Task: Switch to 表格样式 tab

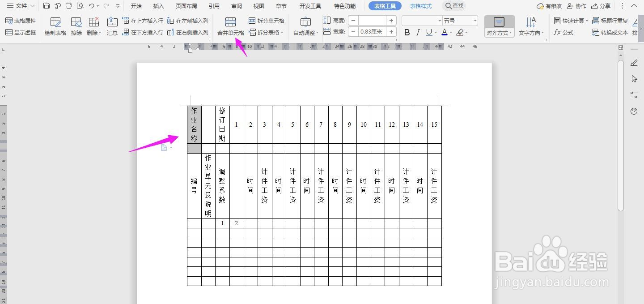Action: tap(421, 6)
